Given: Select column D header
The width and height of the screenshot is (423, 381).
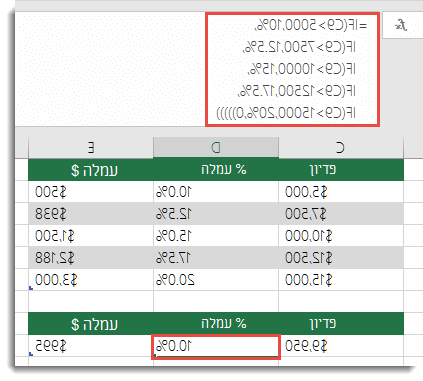Looking at the screenshot, I should point(216,147).
